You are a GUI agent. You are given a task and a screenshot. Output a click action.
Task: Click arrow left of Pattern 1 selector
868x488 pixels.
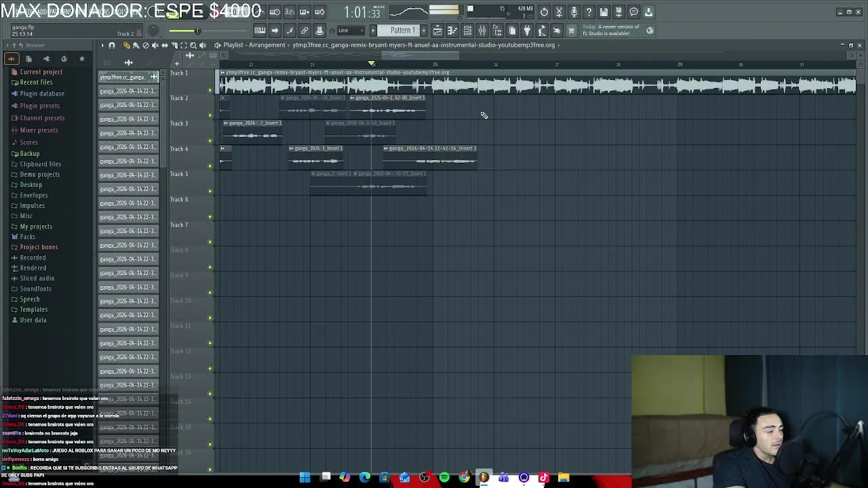click(373, 30)
